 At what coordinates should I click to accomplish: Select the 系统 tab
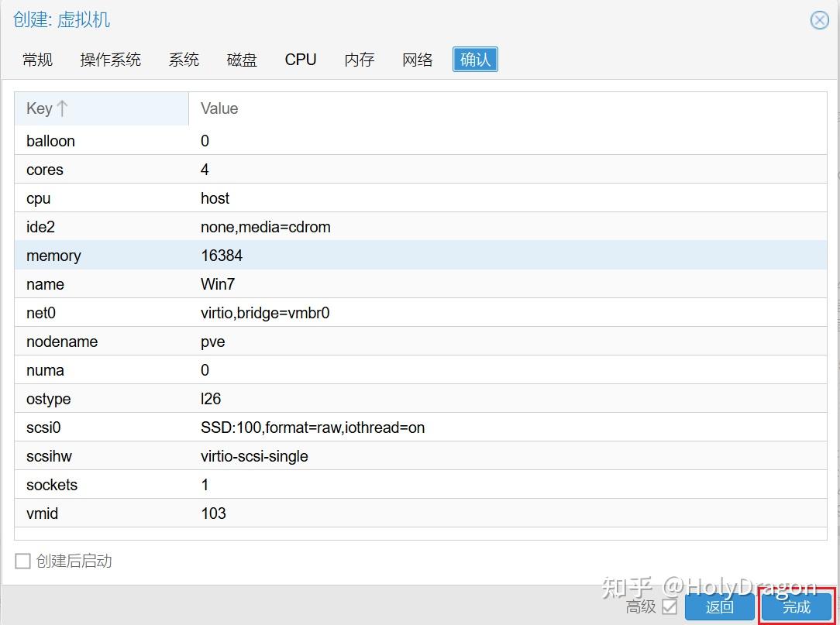[184, 59]
